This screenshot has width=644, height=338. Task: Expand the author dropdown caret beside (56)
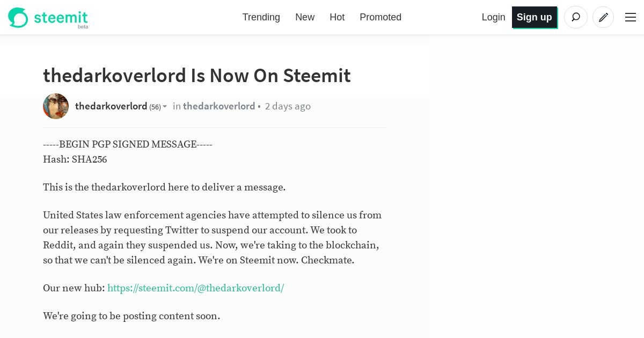[165, 107]
